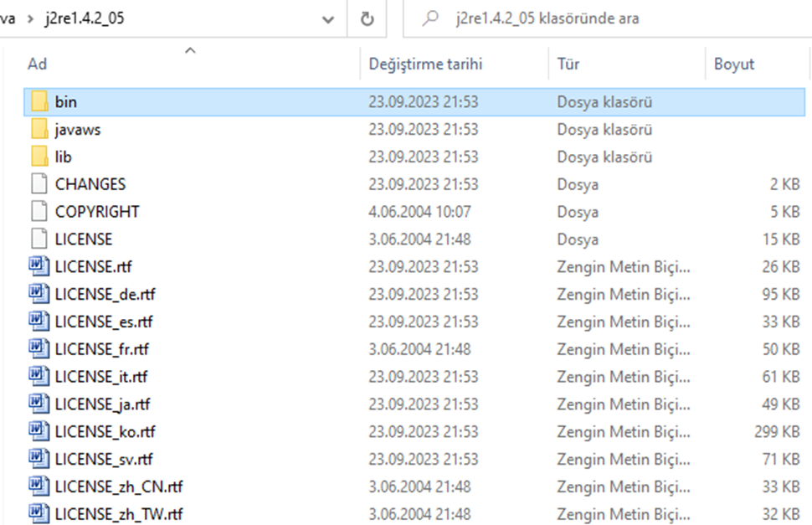Click the LICENSE_ja.rtf document icon
Viewport: 812px width, 525px height.
pos(39,404)
